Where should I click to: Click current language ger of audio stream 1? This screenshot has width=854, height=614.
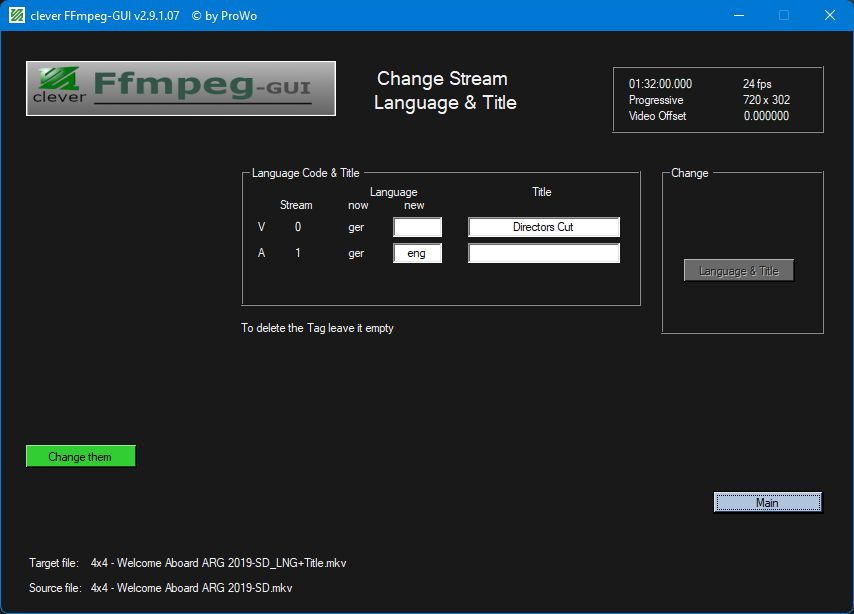tap(356, 253)
